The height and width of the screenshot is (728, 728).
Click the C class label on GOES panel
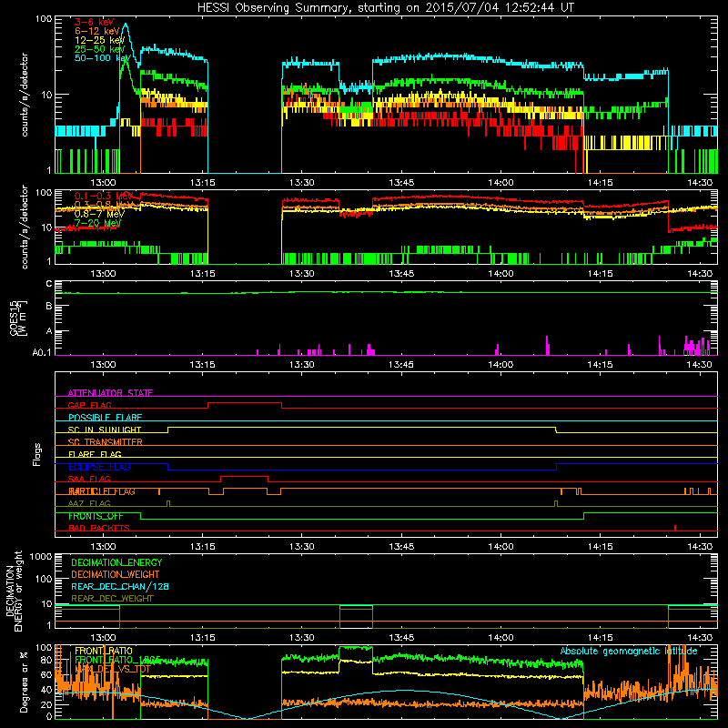coord(49,284)
